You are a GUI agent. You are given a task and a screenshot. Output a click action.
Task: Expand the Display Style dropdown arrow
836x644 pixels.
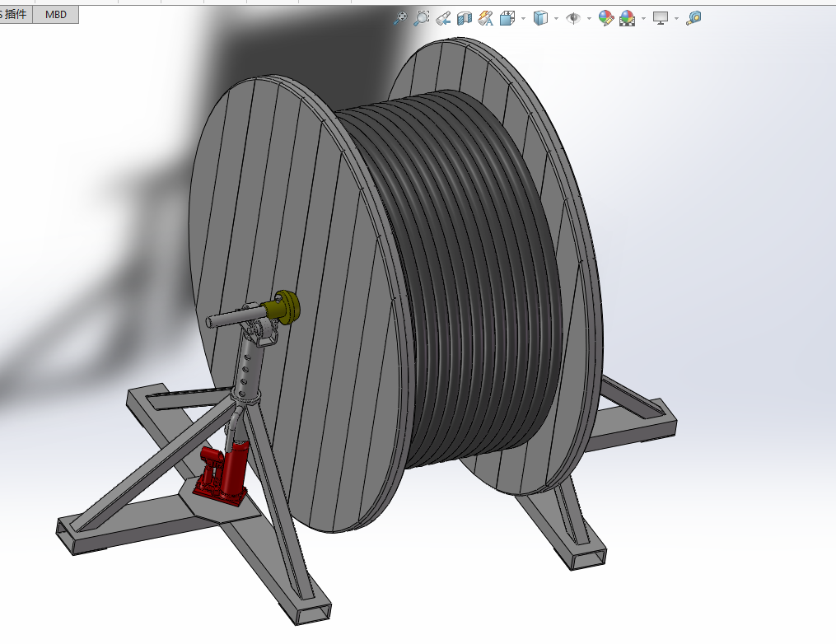pyautogui.click(x=556, y=19)
